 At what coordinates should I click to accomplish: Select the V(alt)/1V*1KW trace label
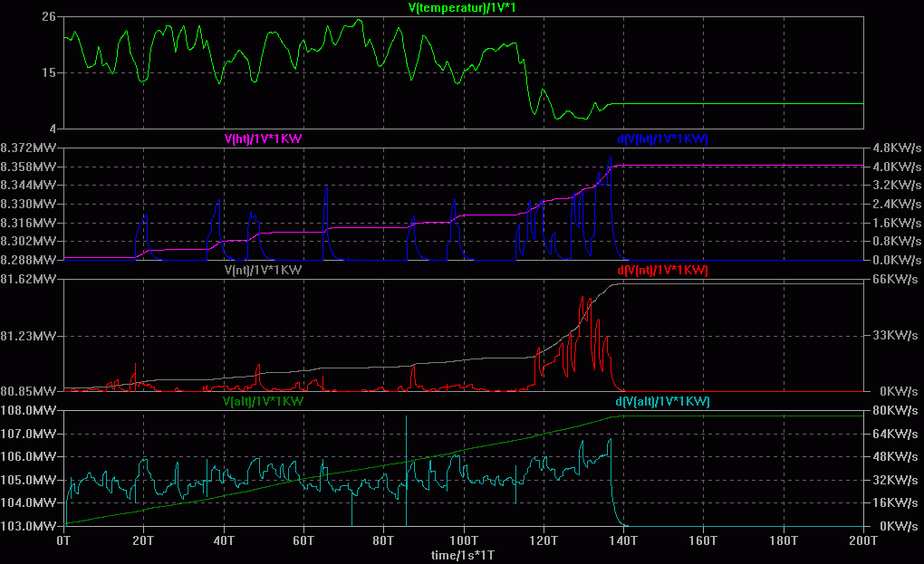point(263,402)
